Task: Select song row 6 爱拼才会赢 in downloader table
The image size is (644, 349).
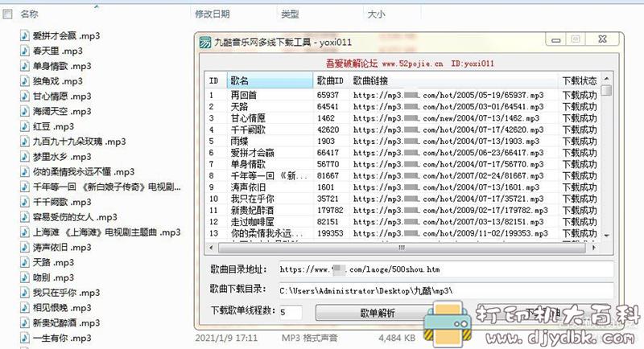Action: [403, 153]
